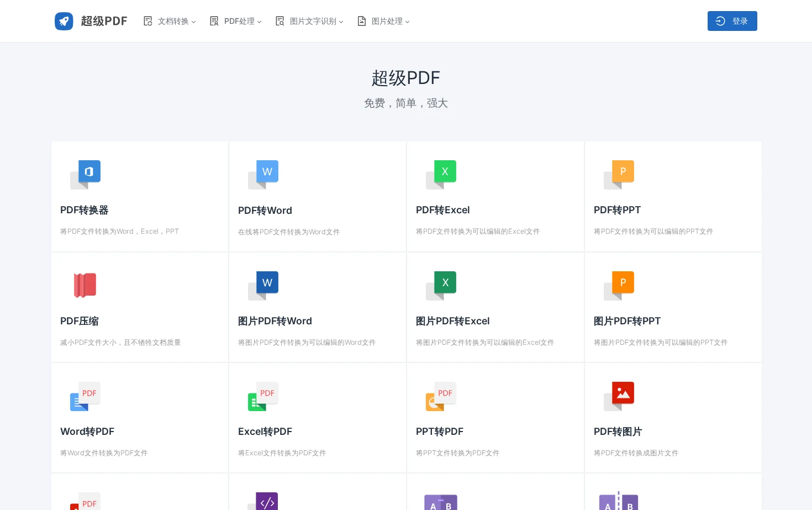
Task: Click the PDF转Excel green X icon
Action: coord(441,175)
